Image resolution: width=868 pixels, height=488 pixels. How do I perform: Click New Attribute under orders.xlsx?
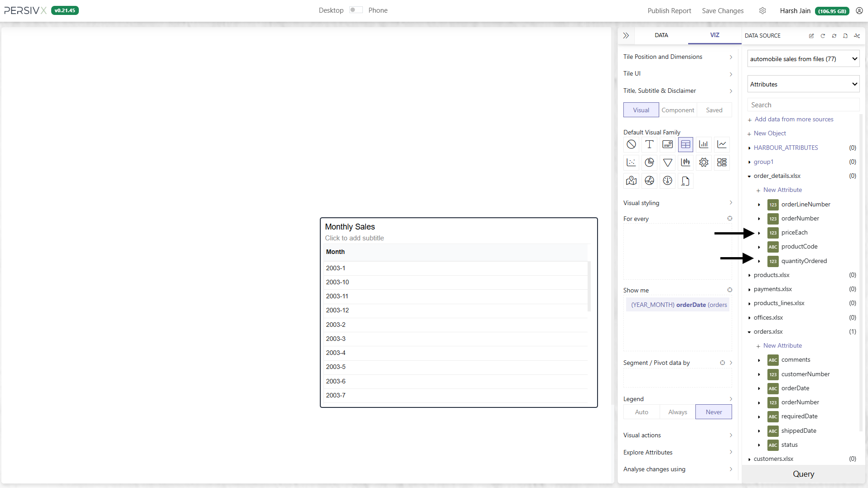coord(782,345)
